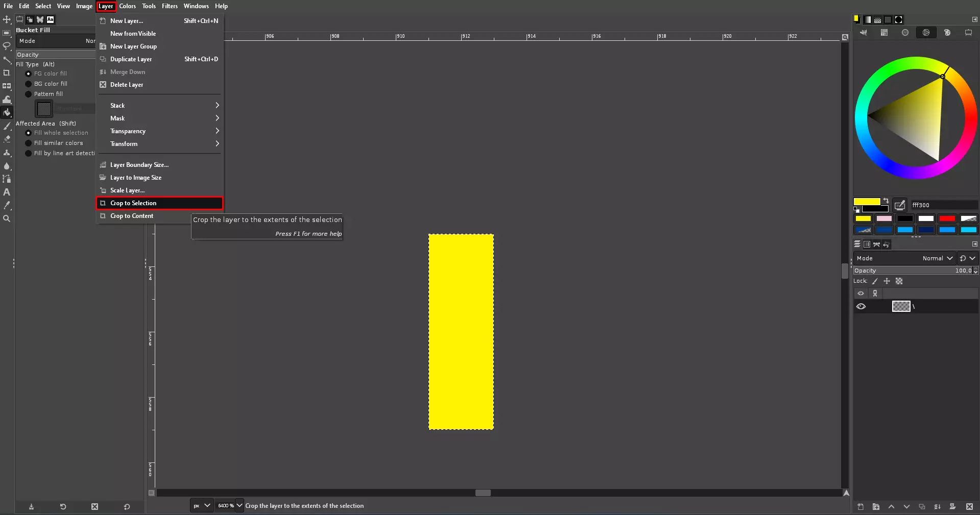
Task: Select the Zoom magnifier tool
Action: (x=7, y=218)
